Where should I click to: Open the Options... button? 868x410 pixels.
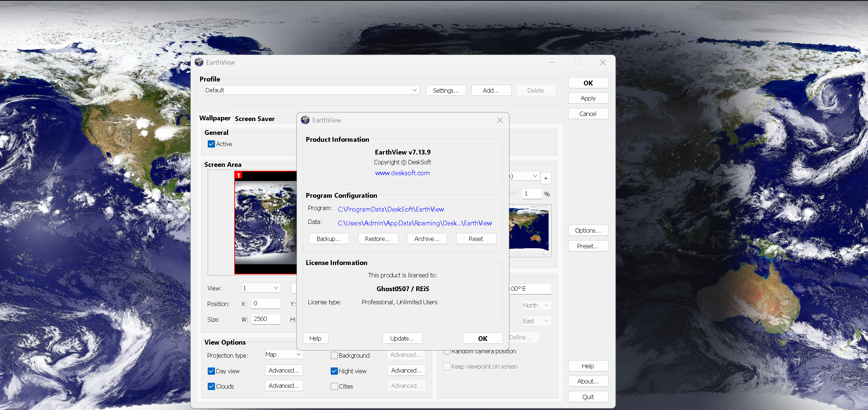click(588, 230)
